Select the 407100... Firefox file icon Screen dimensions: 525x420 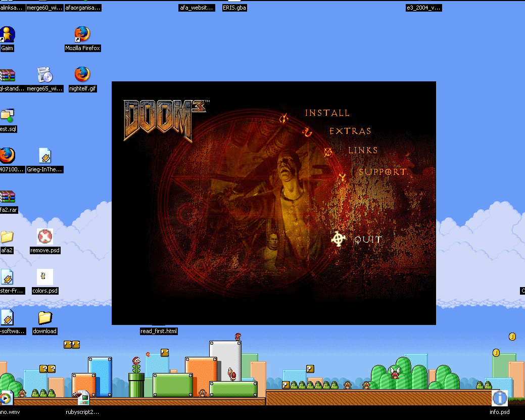[x=8, y=156]
